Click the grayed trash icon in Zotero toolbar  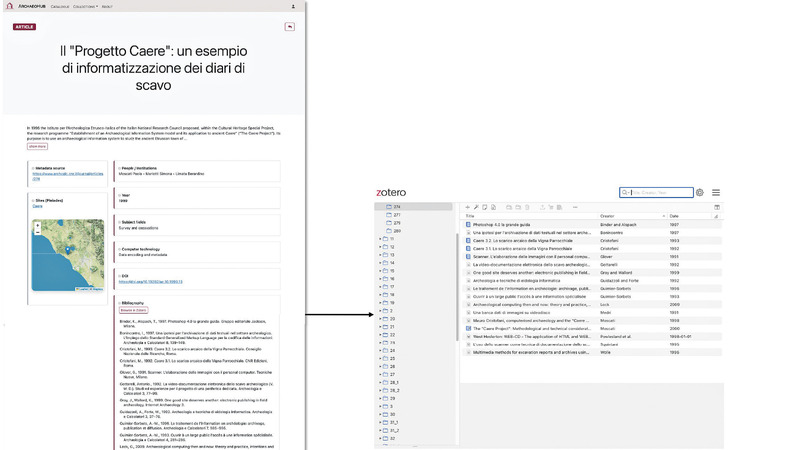[527, 207]
